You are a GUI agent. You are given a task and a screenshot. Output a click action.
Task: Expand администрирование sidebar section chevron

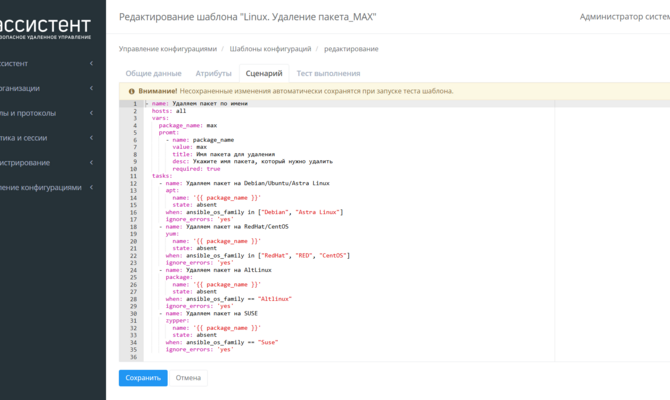tap(91, 162)
